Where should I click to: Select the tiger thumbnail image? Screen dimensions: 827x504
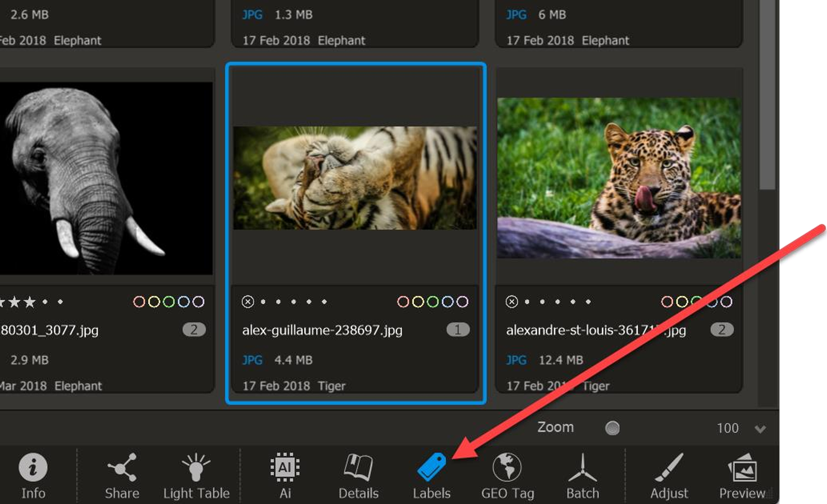[x=355, y=178]
